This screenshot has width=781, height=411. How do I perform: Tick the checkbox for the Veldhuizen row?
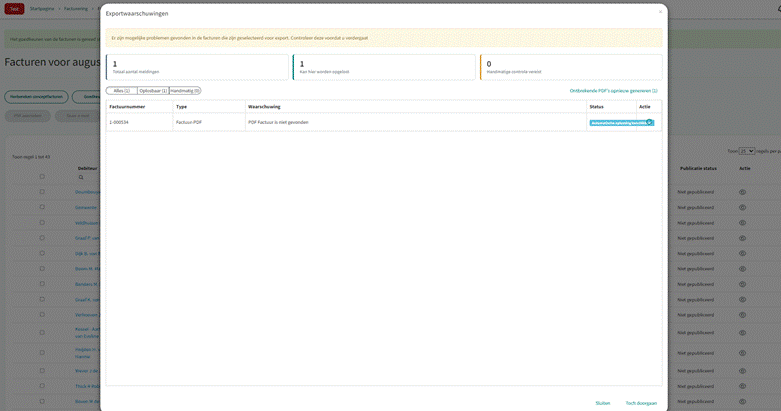point(42,222)
